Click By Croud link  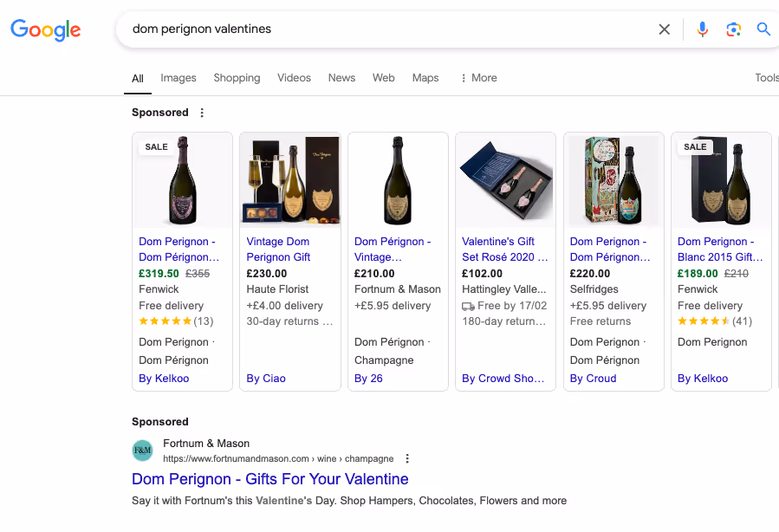[594, 379]
